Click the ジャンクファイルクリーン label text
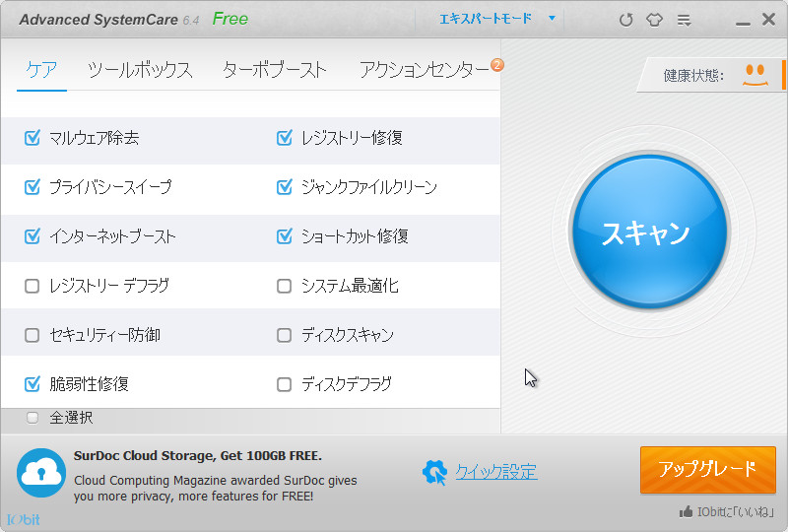This screenshot has height=532, width=788. tap(369, 187)
